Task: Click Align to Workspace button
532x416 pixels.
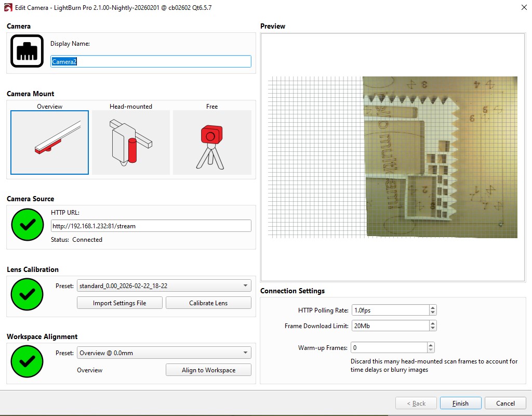Action: (208, 370)
